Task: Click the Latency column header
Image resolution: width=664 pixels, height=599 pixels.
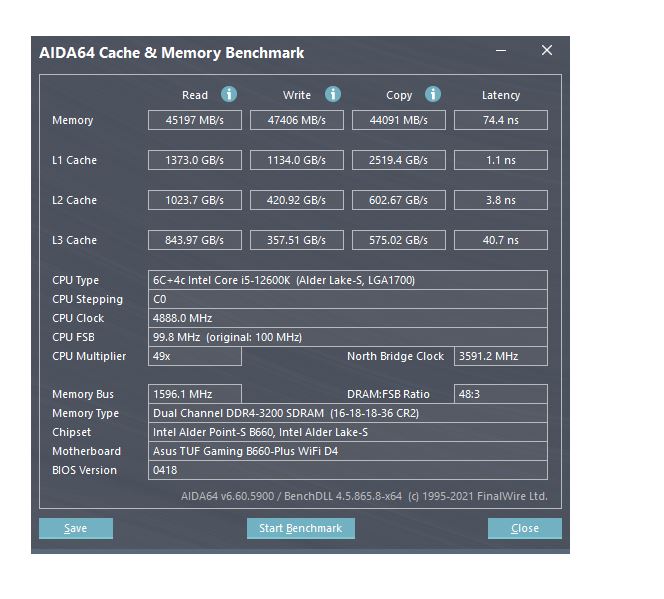Action: 501,95
